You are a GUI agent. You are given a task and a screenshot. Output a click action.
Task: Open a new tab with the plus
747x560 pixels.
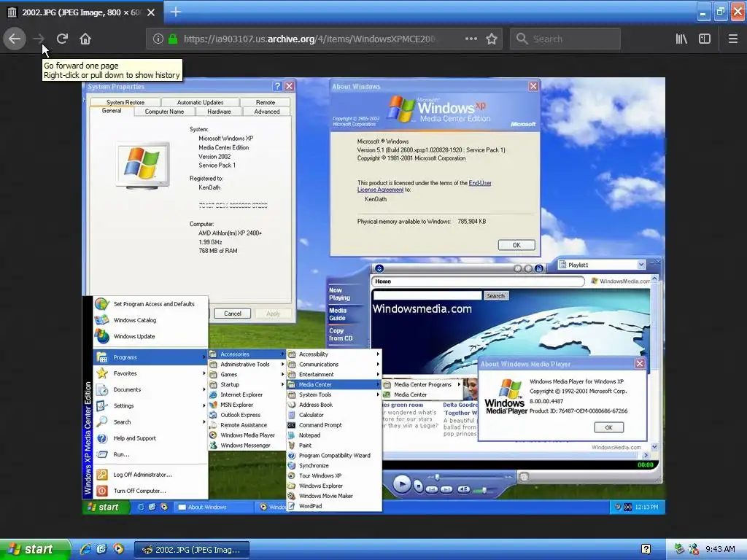click(x=176, y=12)
